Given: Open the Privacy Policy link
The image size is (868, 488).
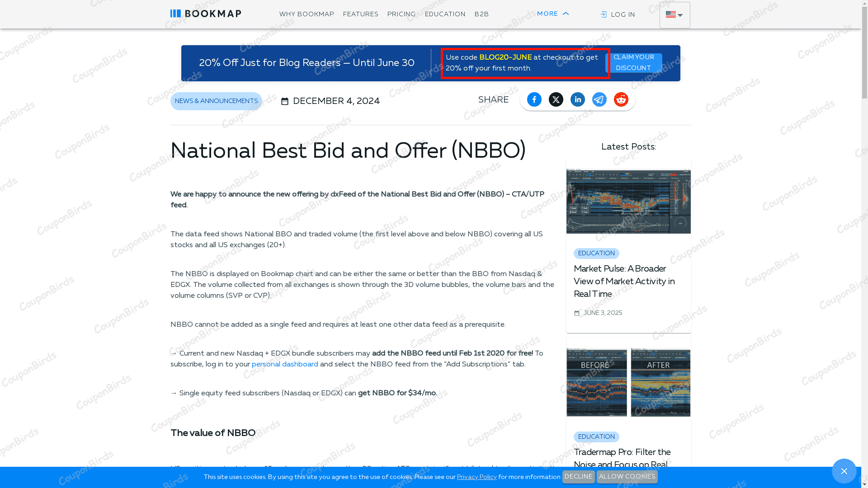Looking at the screenshot, I should point(476,477).
